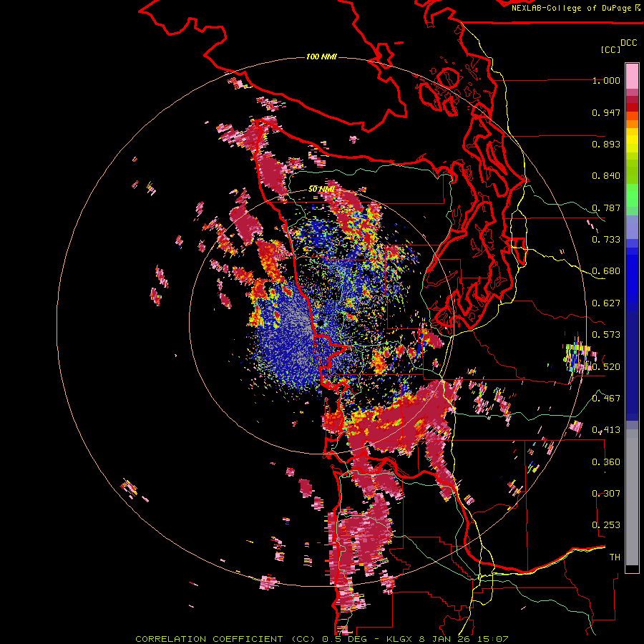Screen dimensions: 644x644
Task: Click the TH threshold label
Action: (x=615, y=557)
